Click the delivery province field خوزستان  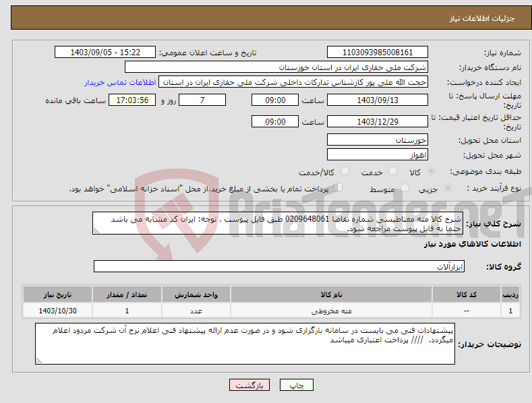click(x=378, y=139)
